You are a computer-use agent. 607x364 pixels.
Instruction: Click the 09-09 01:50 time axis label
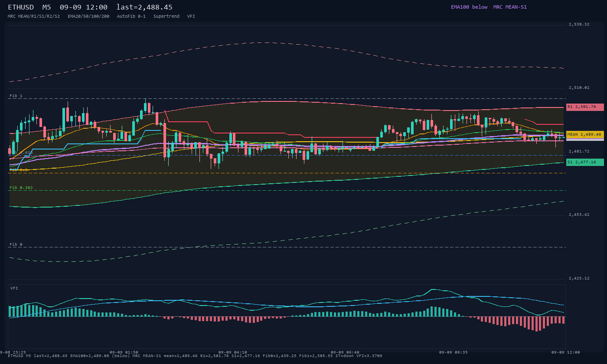[x=124, y=352]
